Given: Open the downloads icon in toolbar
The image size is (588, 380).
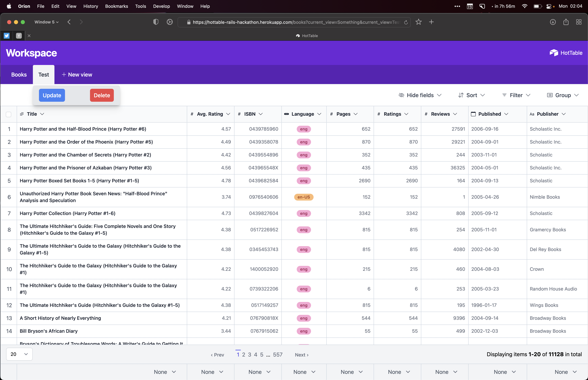Looking at the screenshot, I should (553, 22).
